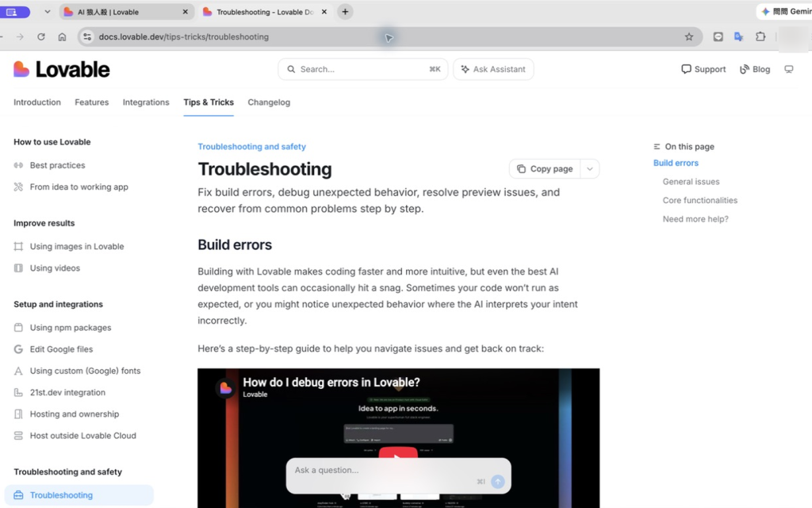Open Host outside Lovable Cloud page

click(x=82, y=436)
